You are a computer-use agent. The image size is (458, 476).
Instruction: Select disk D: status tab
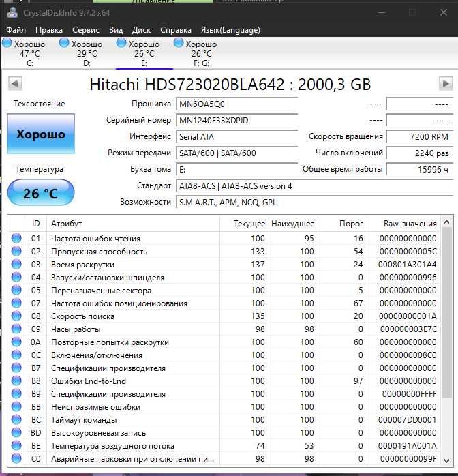click(86, 53)
